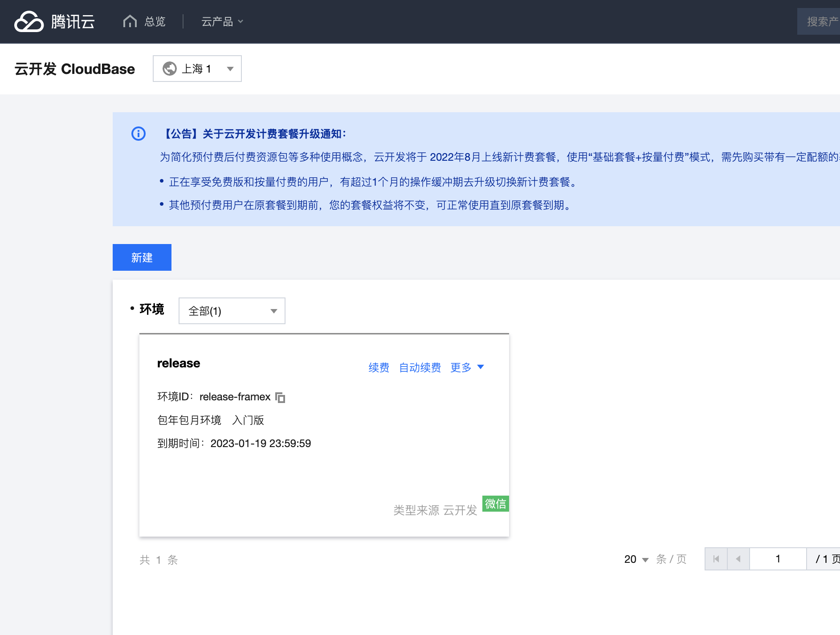
Task: Click the globe icon in region selector
Action: click(170, 69)
